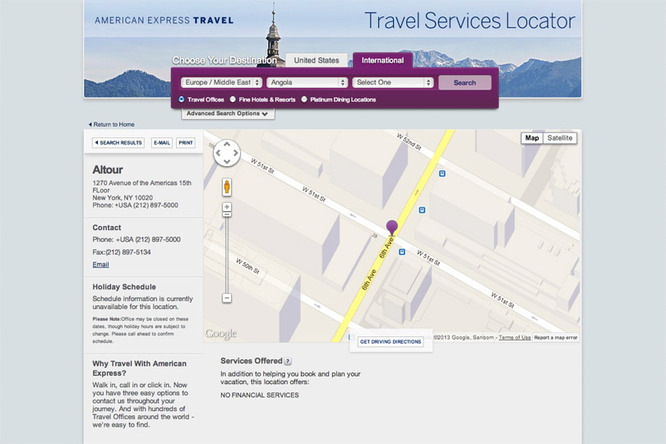Click the transit icon north of the purple pin
The height and width of the screenshot is (444, 666).
(x=422, y=210)
